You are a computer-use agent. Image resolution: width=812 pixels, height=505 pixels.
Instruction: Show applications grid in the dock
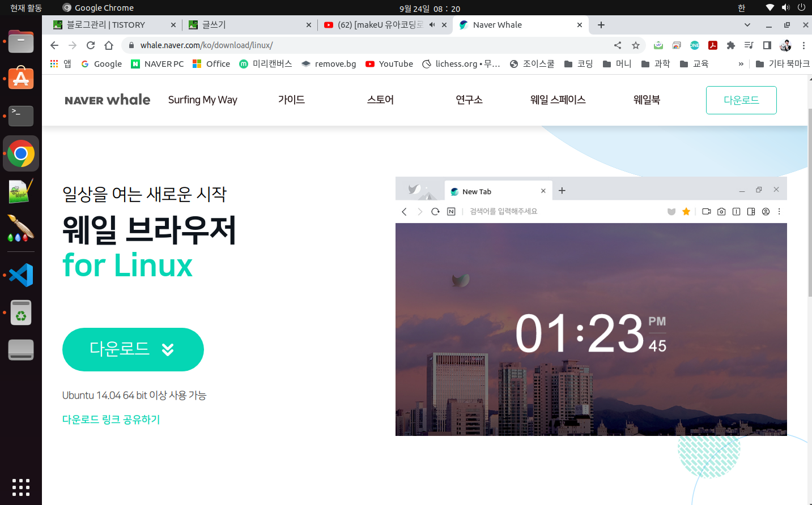pos(21,487)
